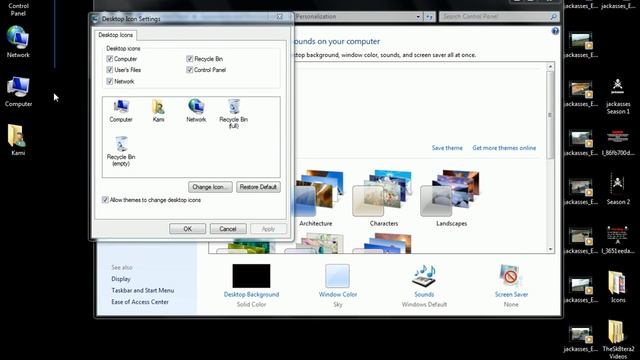Click the Change Icon button
Image resolution: width=640 pixels, height=360 pixels.
(210, 187)
